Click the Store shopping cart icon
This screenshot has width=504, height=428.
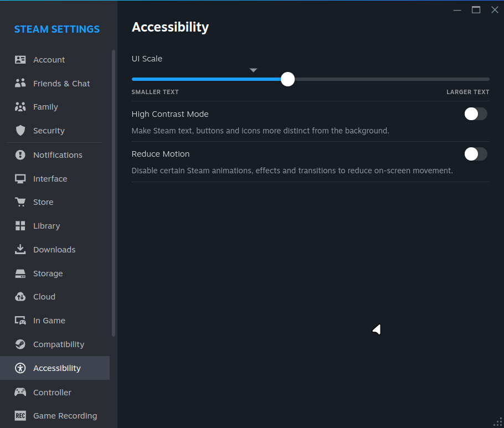tap(20, 202)
